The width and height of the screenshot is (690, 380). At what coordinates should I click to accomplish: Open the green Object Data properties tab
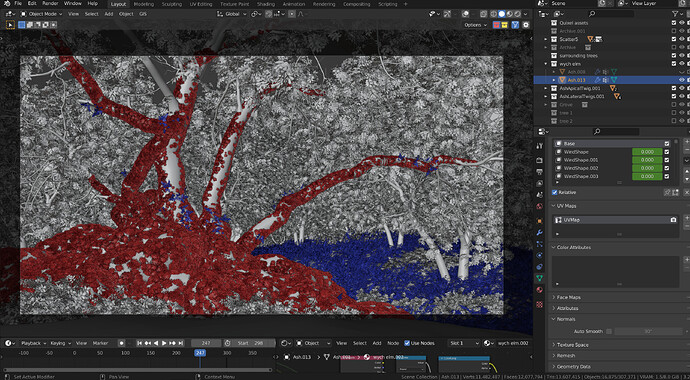pyautogui.click(x=540, y=278)
